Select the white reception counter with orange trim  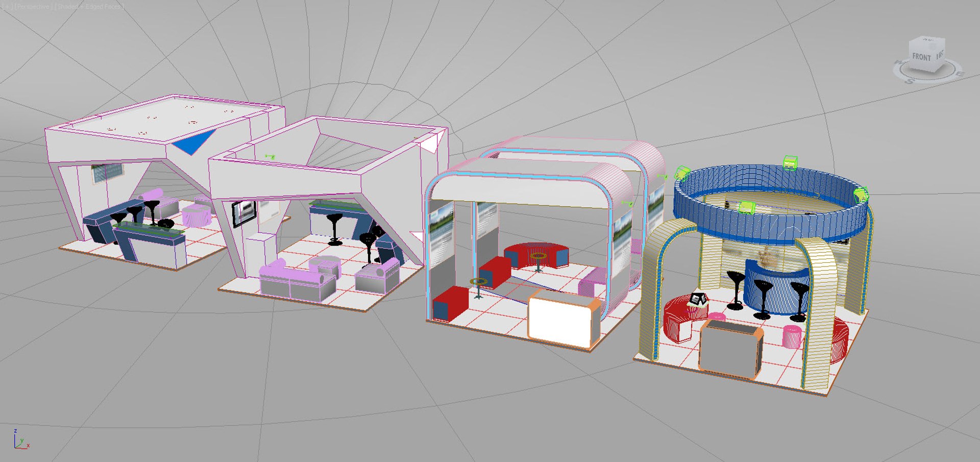[564, 319]
